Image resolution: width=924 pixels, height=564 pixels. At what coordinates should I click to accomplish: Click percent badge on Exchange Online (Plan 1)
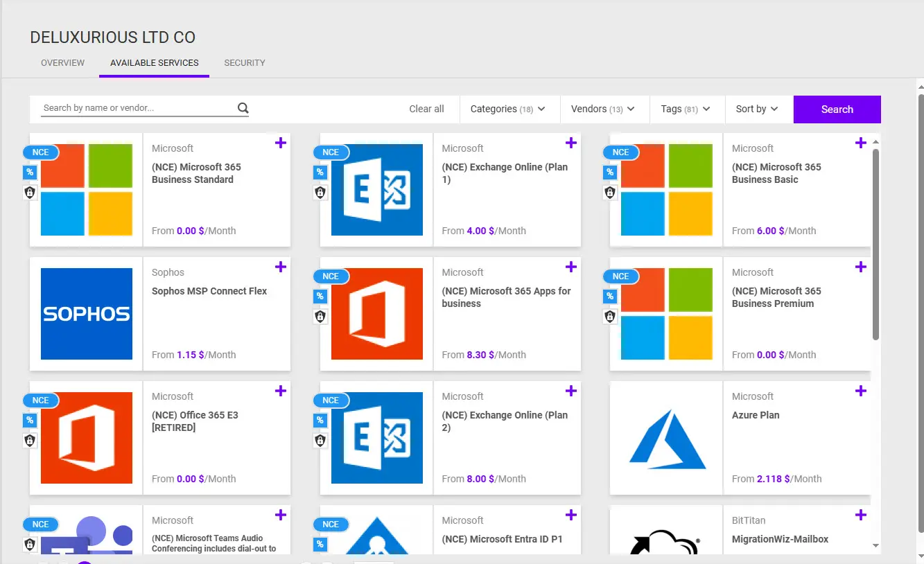[x=320, y=173]
